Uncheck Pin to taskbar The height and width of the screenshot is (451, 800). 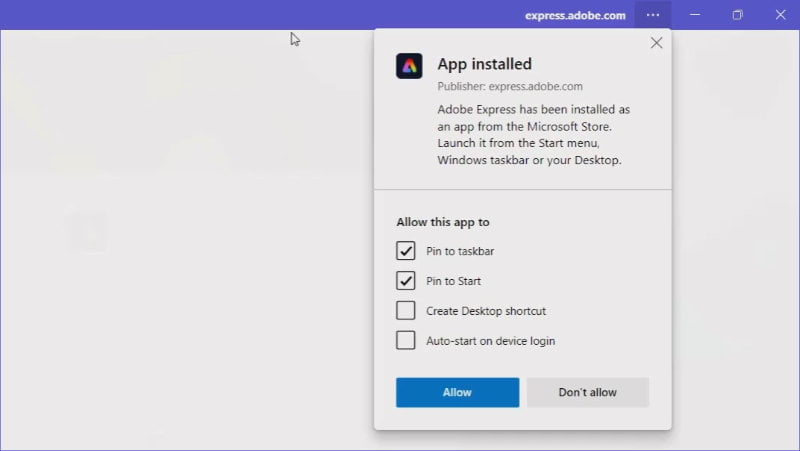point(406,251)
